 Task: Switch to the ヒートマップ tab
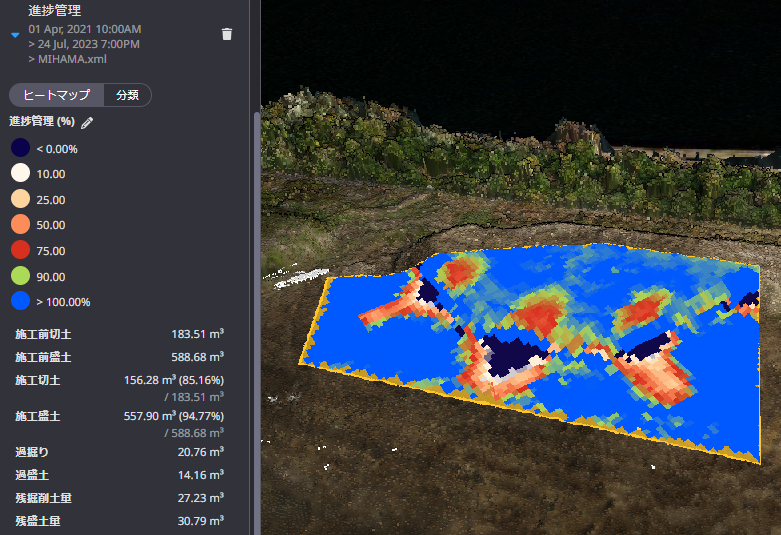[56, 95]
